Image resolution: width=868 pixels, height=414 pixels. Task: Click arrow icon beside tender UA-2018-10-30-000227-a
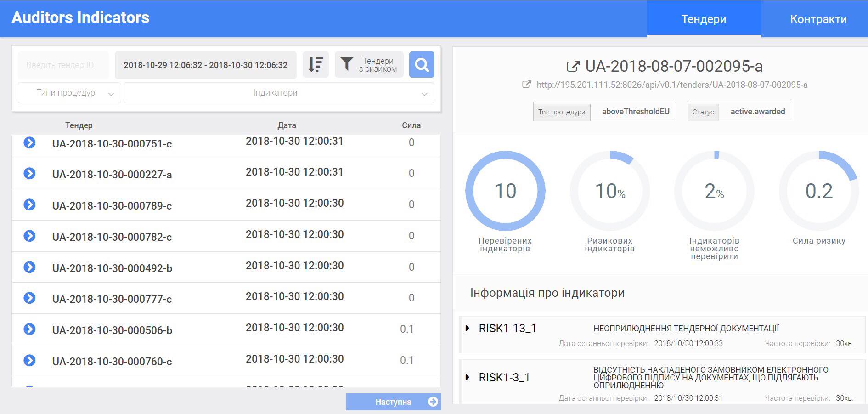click(x=29, y=174)
